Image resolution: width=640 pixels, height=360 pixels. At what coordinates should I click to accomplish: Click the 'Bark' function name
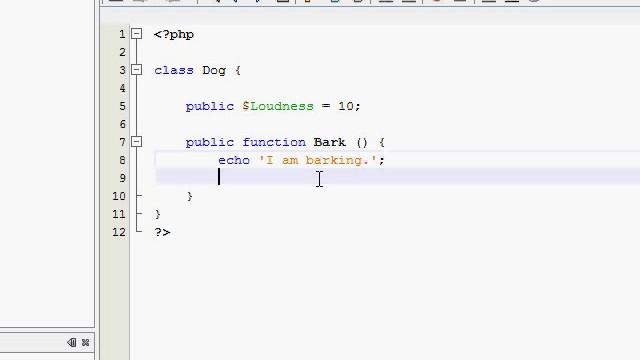(x=330, y=142)
